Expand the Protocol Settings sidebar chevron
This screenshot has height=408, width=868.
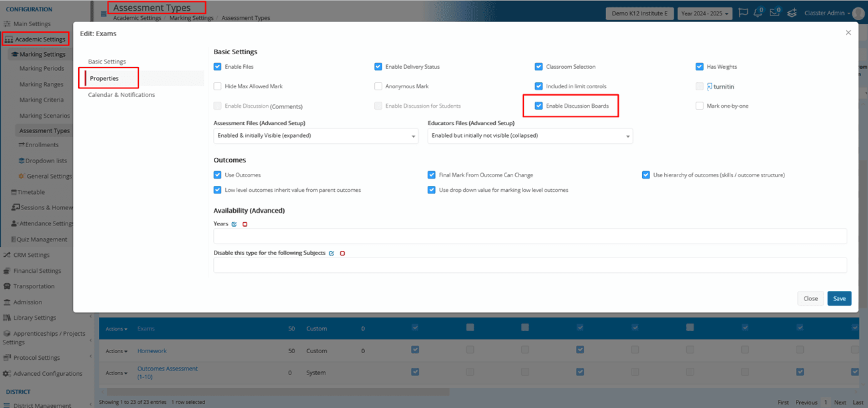(x=91, y=358)
